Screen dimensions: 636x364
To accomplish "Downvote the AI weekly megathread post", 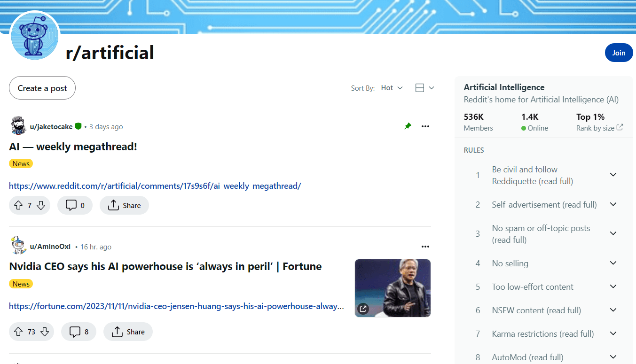I will pos(41,205).
